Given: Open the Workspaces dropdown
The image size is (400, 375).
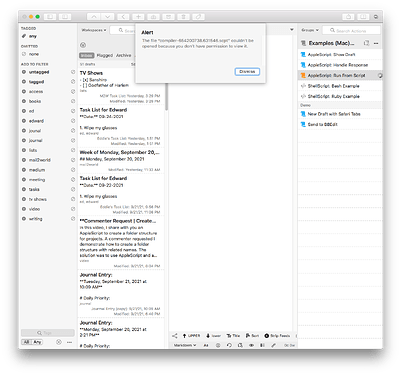Looking at the screenshot, I should point(94,30).
